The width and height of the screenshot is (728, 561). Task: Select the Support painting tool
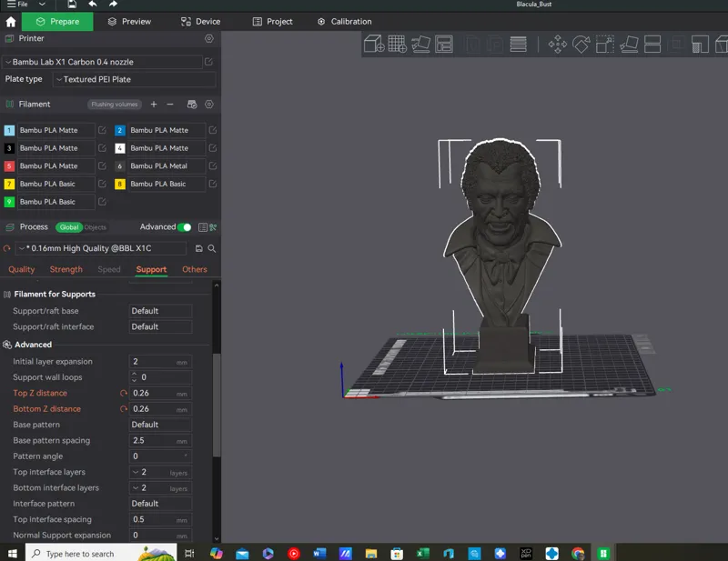click(x=700, y=45)
